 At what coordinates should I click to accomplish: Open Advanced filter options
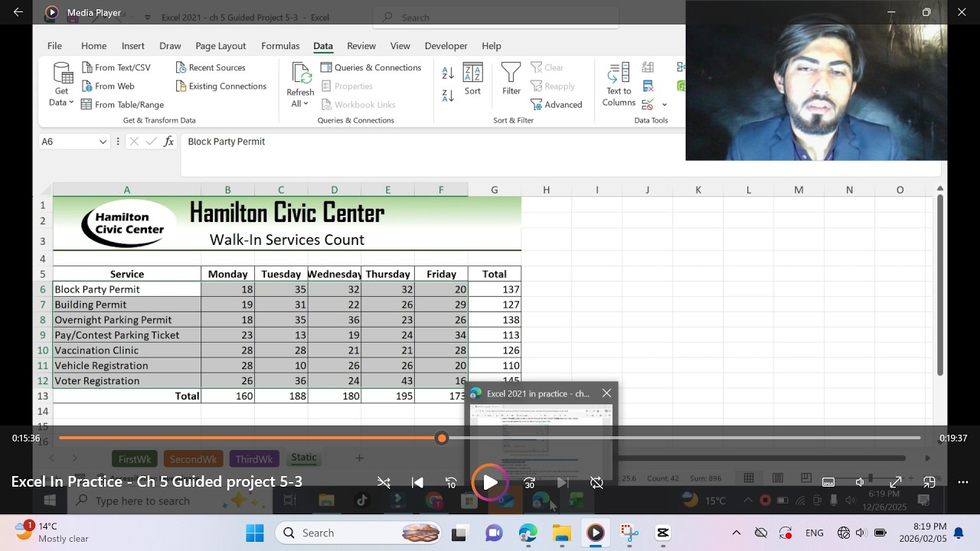click(x=557, y=105)
